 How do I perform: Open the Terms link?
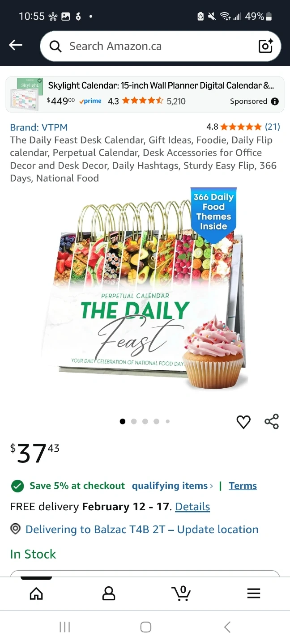243,486
